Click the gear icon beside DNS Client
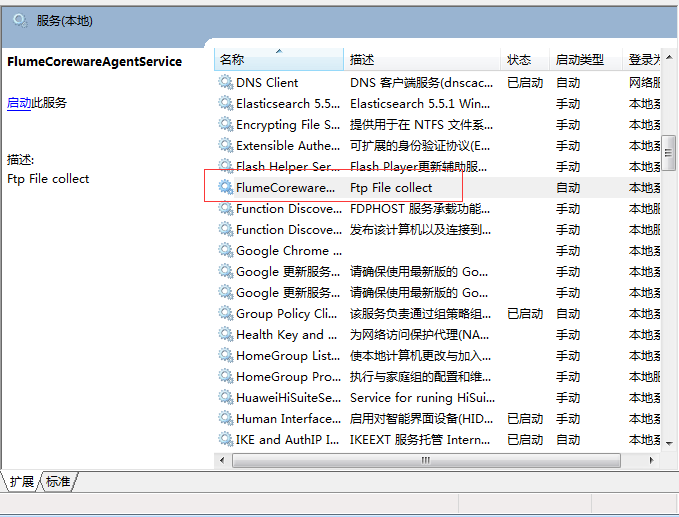The height and width of the screenshot is (517, 679). [226, 82]
